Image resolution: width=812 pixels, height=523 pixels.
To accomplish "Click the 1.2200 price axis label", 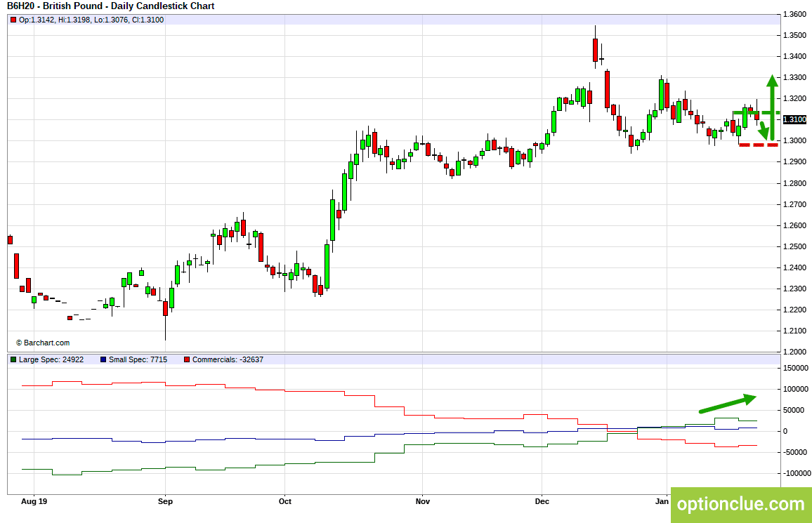I will click(x=795, y=310).
